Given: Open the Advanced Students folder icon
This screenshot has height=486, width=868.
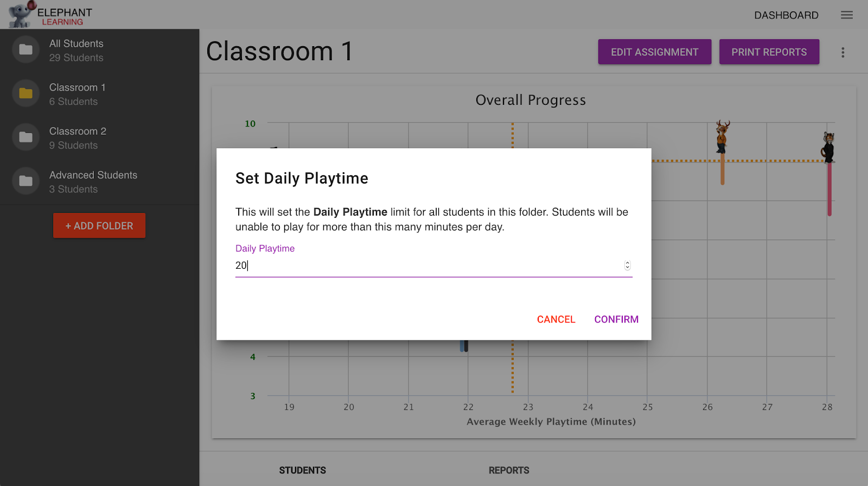Looking at the screenshot, I should click(x=25, y=181).
